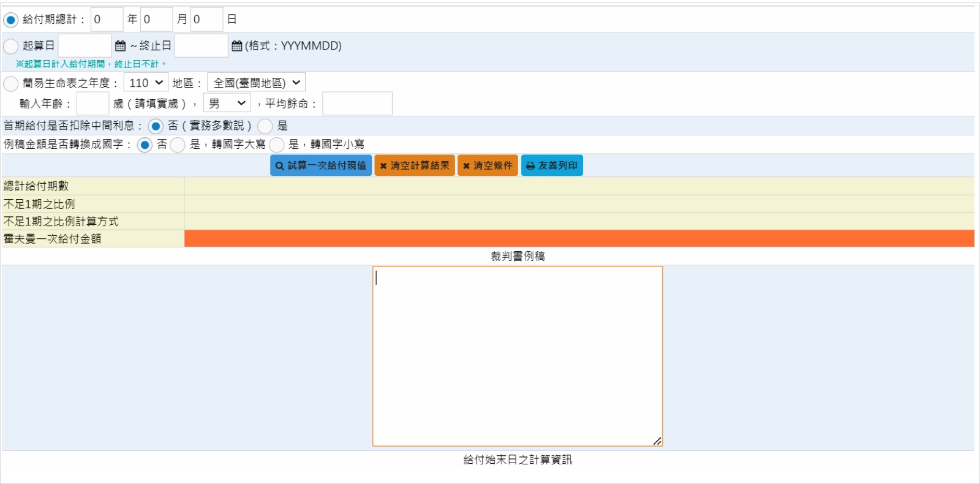Focus the 起算日 date input field
The height and width of the screenshot is (484, 980).
[x=85, y=46]
